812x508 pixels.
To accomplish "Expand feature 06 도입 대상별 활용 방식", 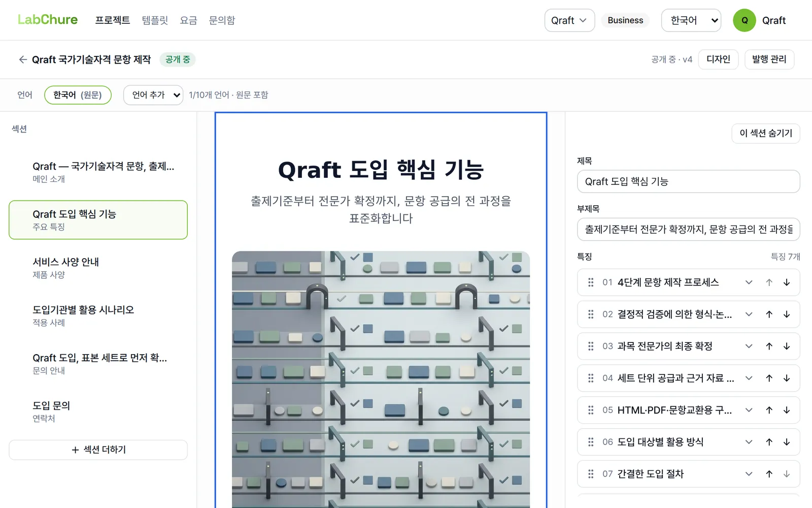I will [749, 442].
